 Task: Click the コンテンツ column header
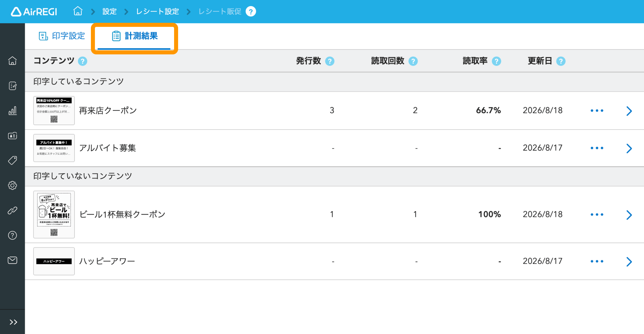pyautogui.click(x=54, y=61)
